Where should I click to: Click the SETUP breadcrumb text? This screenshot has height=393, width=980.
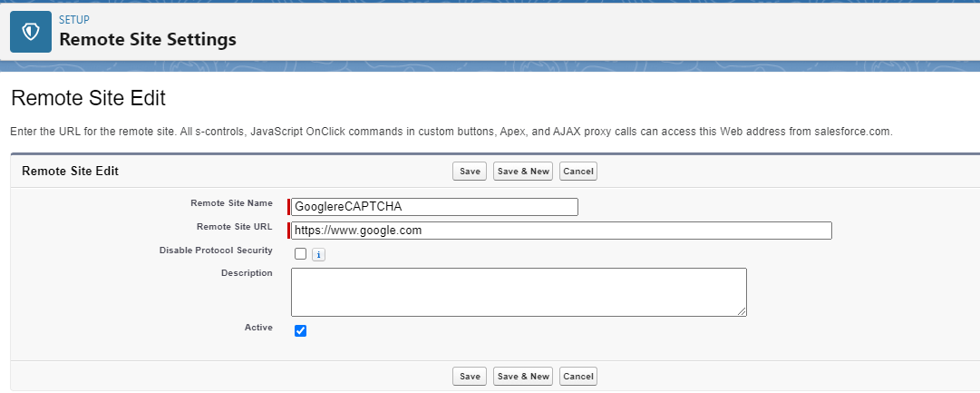point(74,20)
